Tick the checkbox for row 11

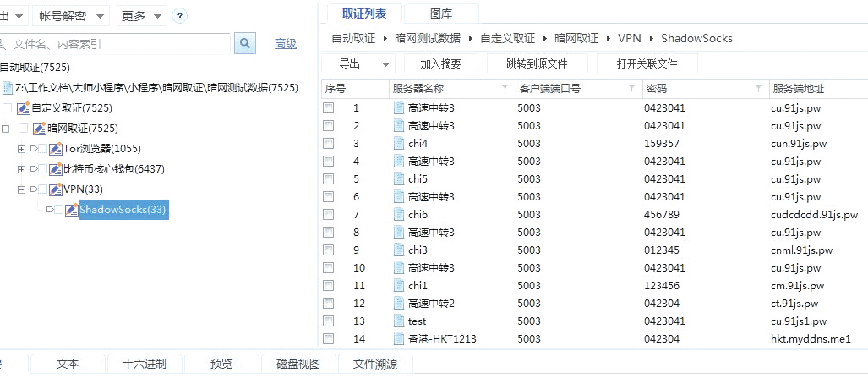point(329,285)
